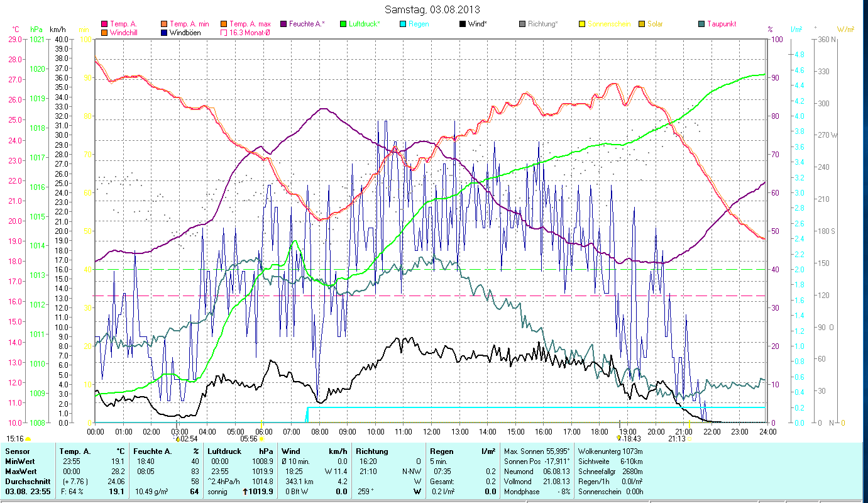868x503 pixels.
Task: Click the hPa axis unit label
Action: tap(36, 30)
